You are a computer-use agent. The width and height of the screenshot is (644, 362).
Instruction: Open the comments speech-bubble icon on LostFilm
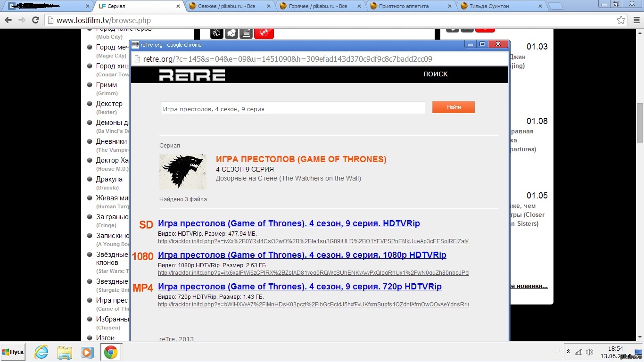coord(231,33)
